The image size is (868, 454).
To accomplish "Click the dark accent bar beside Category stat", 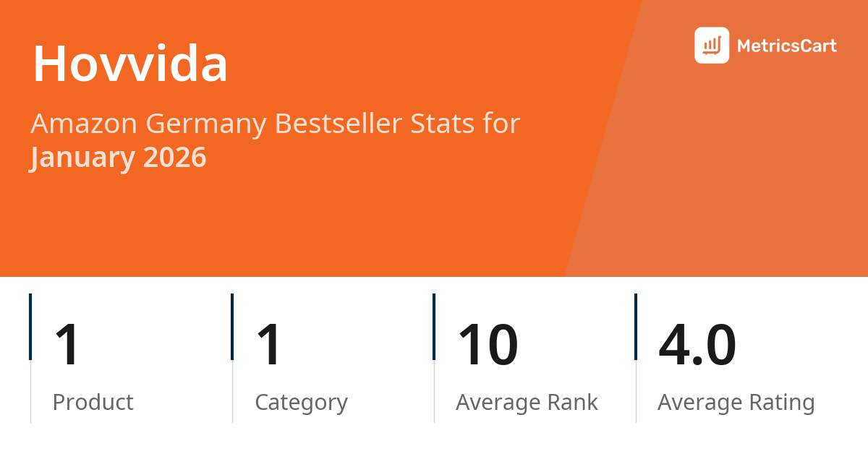I will pos(232,326).
